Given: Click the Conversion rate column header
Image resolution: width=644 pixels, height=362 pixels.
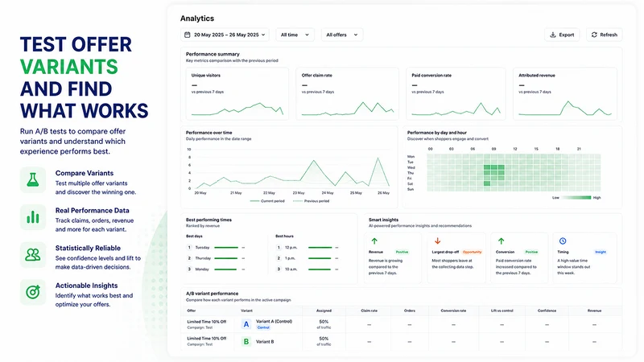Looking at the screenshot, I should click(x=453, y=311).
